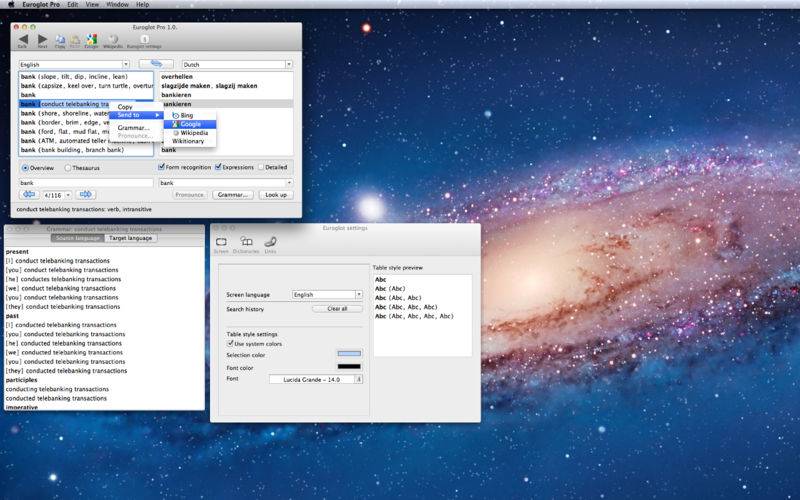800x500 pixels.
Task: Click the Apple menu icon
Action: tap(11, 4)
